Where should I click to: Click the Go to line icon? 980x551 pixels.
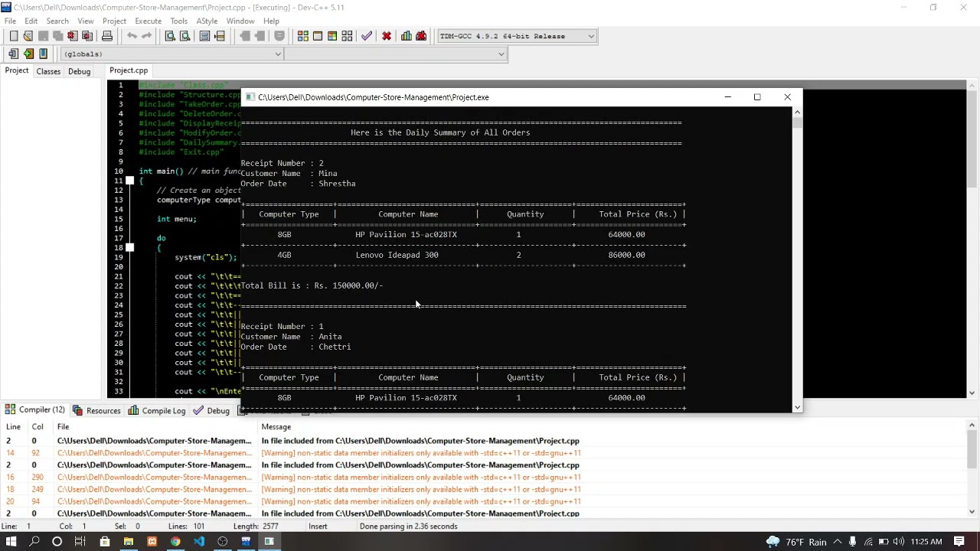coord(220,36)
